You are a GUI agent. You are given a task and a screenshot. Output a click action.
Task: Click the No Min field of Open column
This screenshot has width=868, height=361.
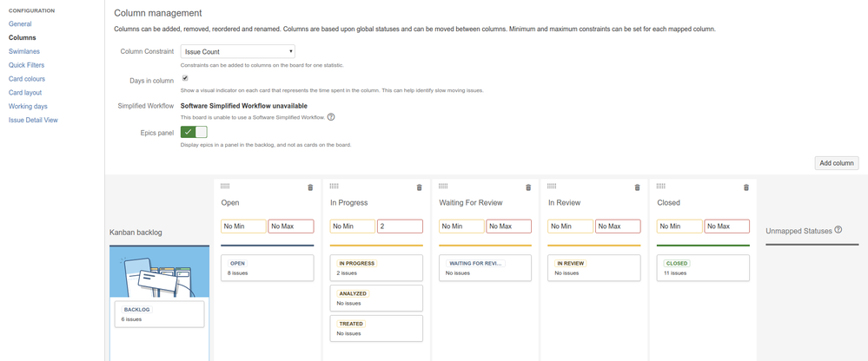pos(243,226)
